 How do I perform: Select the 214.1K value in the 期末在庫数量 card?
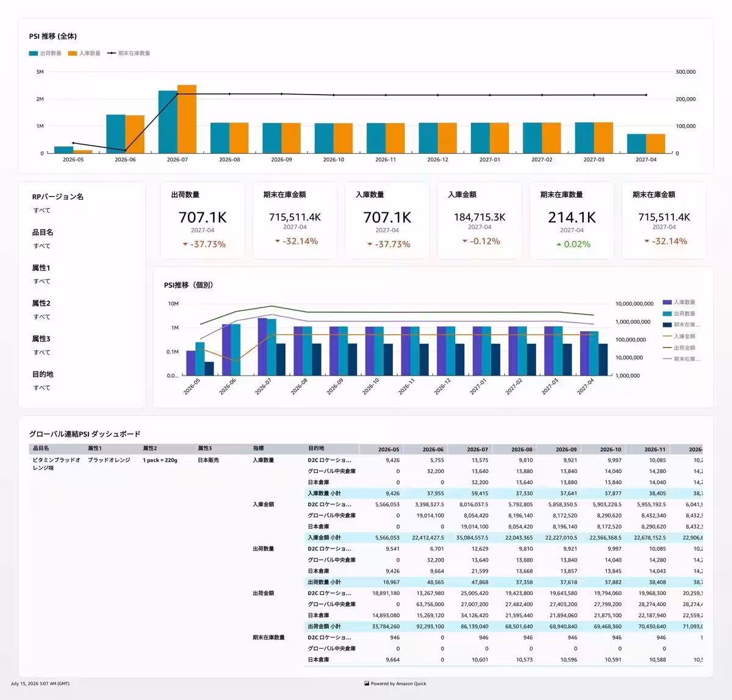572,218
